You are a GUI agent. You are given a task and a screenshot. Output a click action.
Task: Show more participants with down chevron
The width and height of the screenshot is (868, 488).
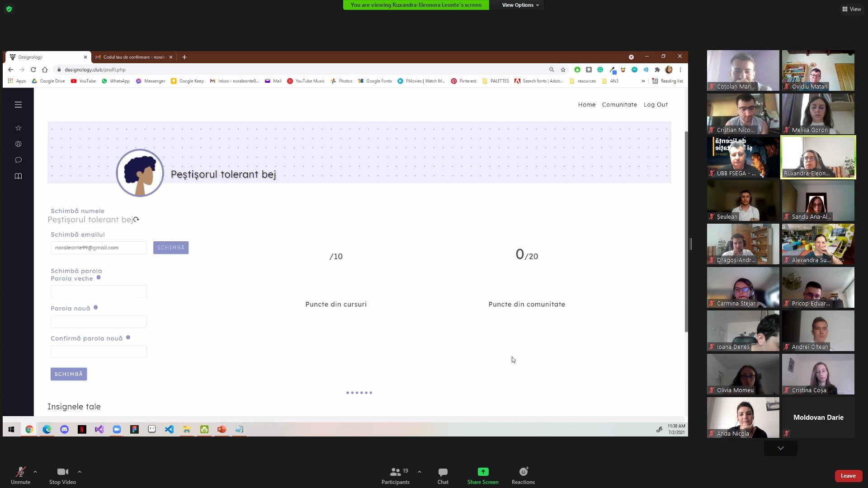[780, 448]
